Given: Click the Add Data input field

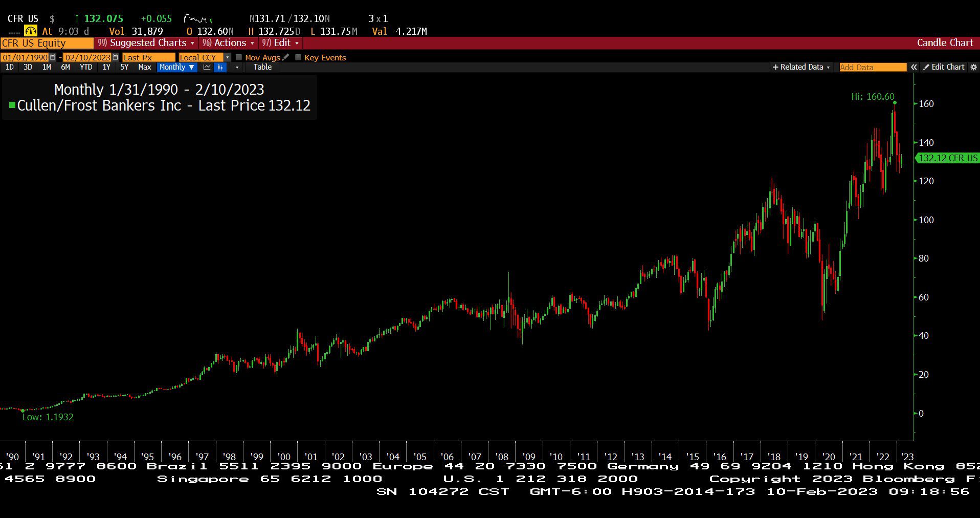Looking at the screenshot, I should coord(873,67).
